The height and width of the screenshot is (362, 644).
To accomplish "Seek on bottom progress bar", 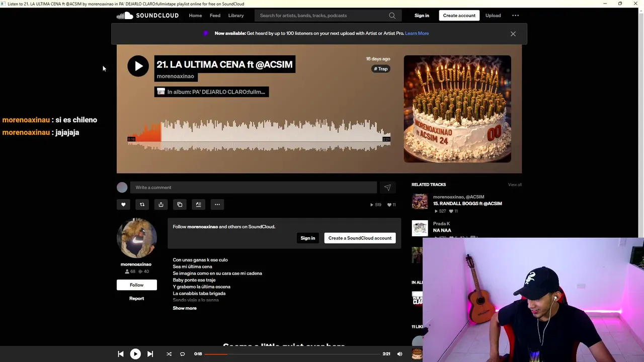I will tap(292, 354).
